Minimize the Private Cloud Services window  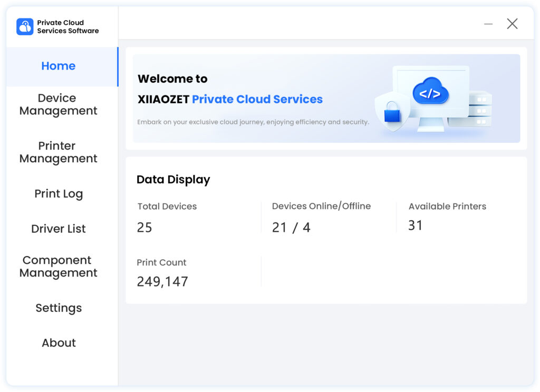488,24
